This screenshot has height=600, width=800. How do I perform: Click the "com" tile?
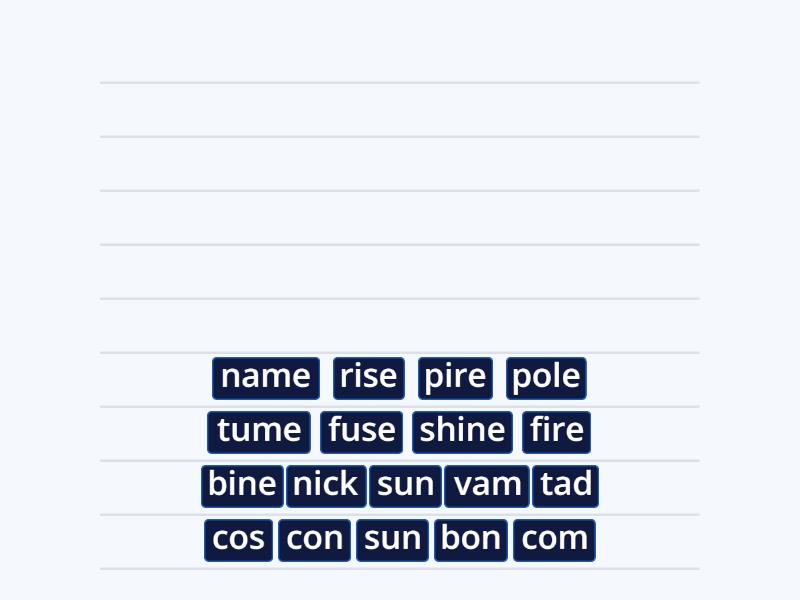[554, 538]
